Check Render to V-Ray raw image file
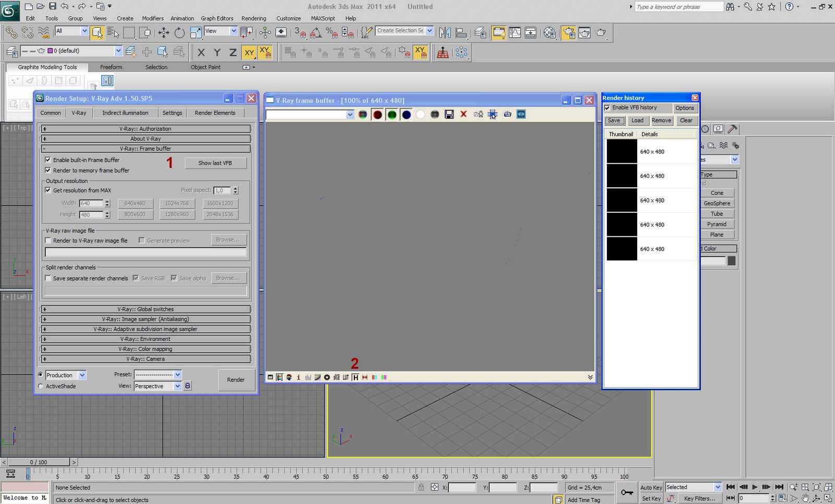Screen dimensions: 835x504 click(x=48, y=241)
